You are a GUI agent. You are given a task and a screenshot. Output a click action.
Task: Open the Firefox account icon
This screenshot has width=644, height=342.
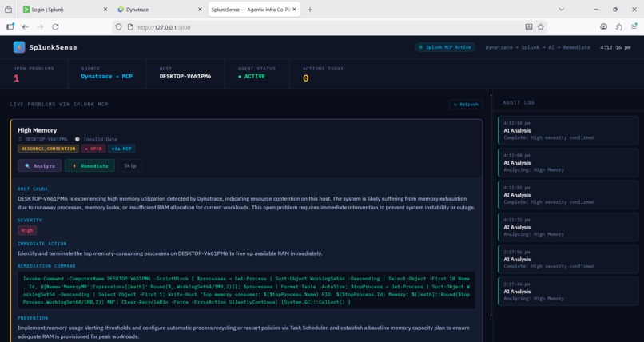[x=603, y=27]
